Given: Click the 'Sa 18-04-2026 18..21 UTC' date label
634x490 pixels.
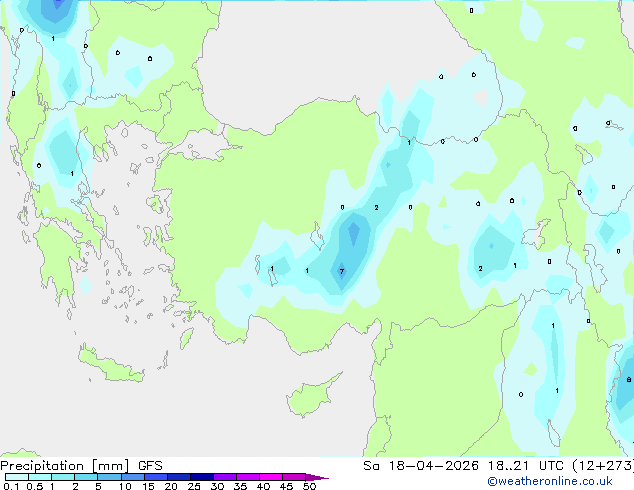Looking at the screenshot, I should [463, 466].
